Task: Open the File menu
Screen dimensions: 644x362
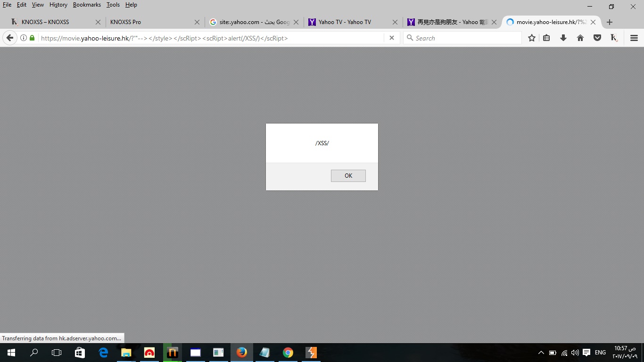Action: click(7, 5)
